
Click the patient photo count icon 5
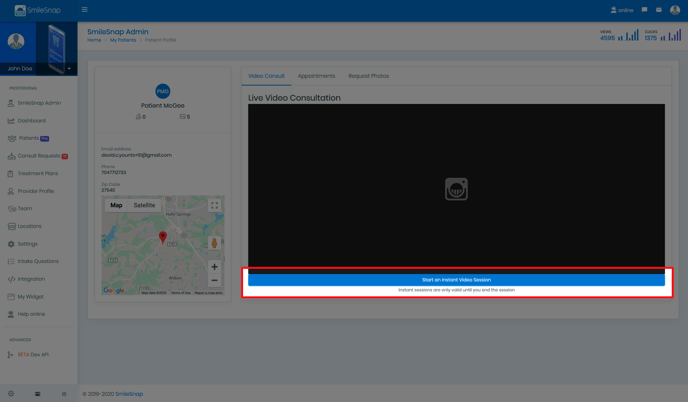(x=185, y=117)
